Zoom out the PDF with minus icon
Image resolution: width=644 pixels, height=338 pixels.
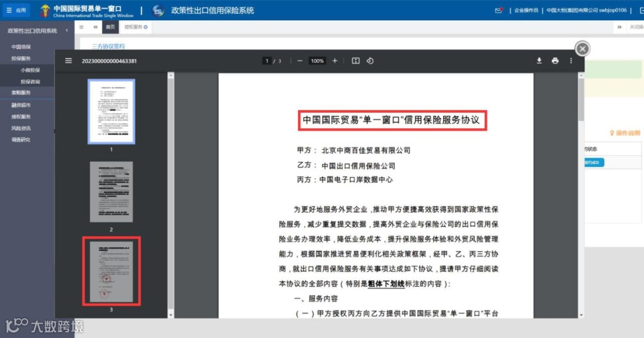coord(300,61)
